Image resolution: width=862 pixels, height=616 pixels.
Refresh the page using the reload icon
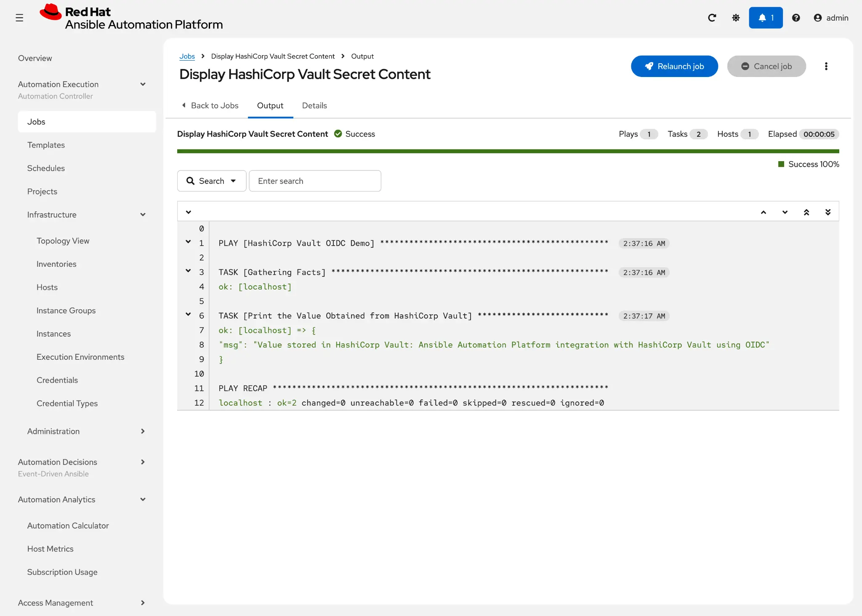point(712,18)
